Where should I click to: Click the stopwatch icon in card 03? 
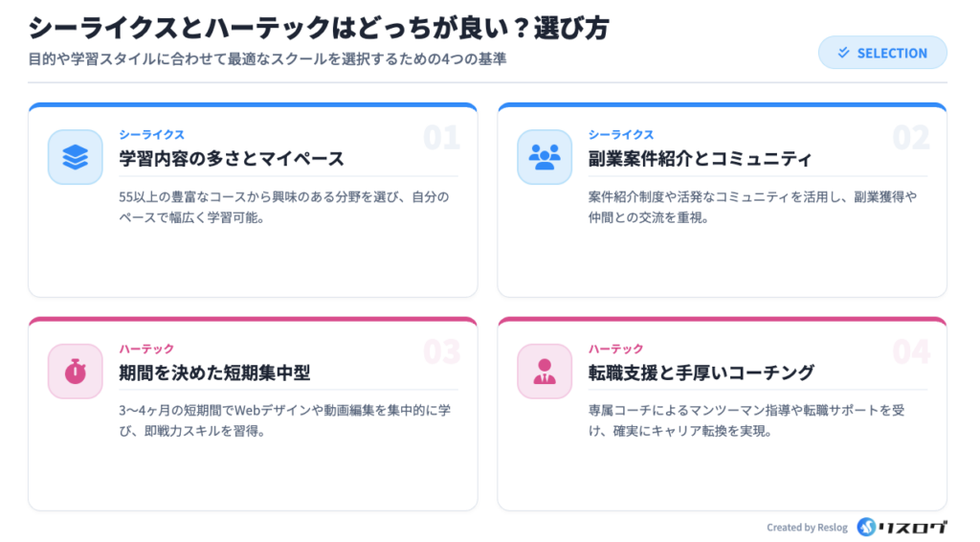pyautogui.click(x=75, y=371)
